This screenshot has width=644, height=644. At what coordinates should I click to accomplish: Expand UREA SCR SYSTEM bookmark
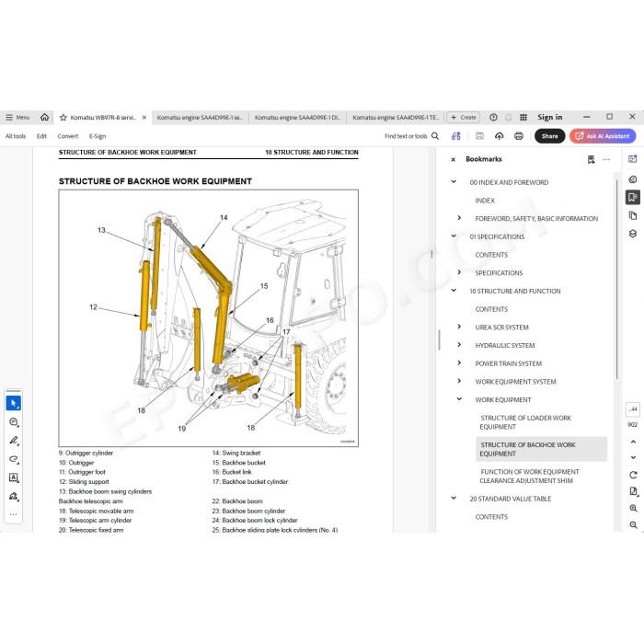[459, 327]
